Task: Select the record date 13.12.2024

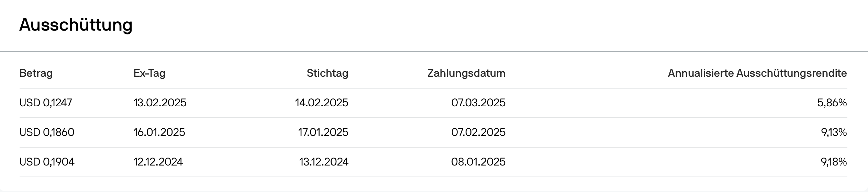Action: point(323,162)
